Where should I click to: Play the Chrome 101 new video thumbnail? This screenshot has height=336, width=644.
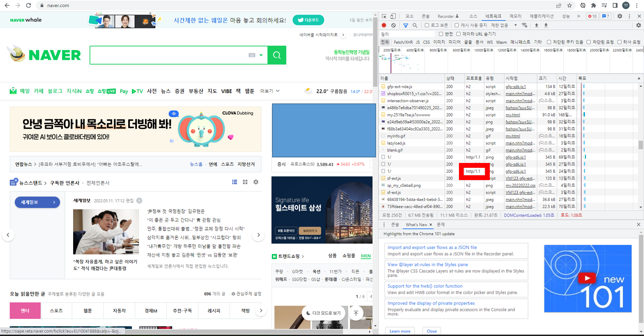pyautogui.click(x=588, y=278)
